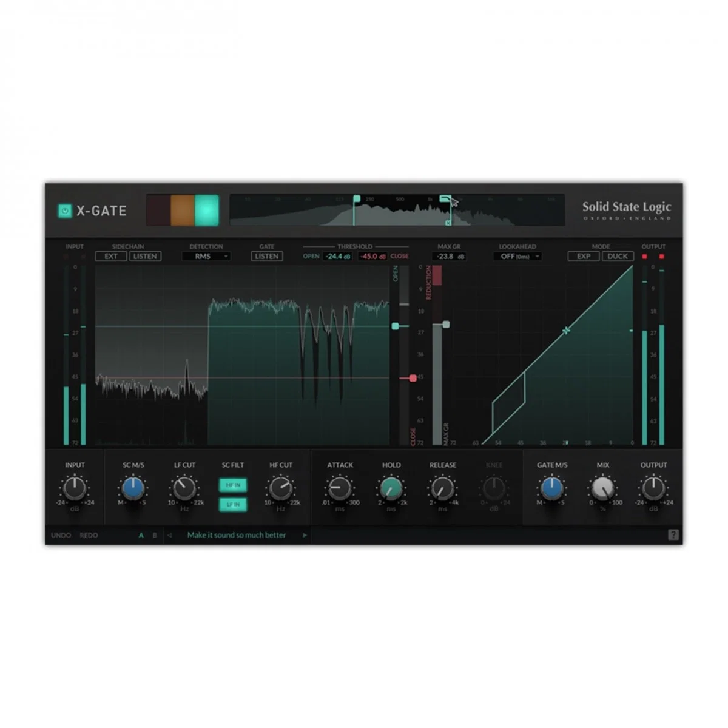Click the HOLD teal knob

click(x=391, y=488)
